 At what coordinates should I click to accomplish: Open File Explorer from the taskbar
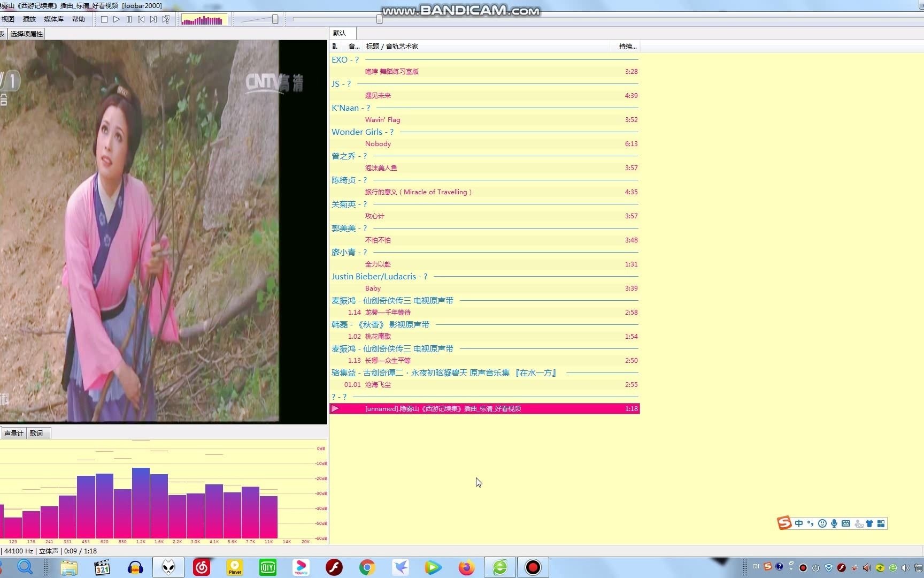69,567
